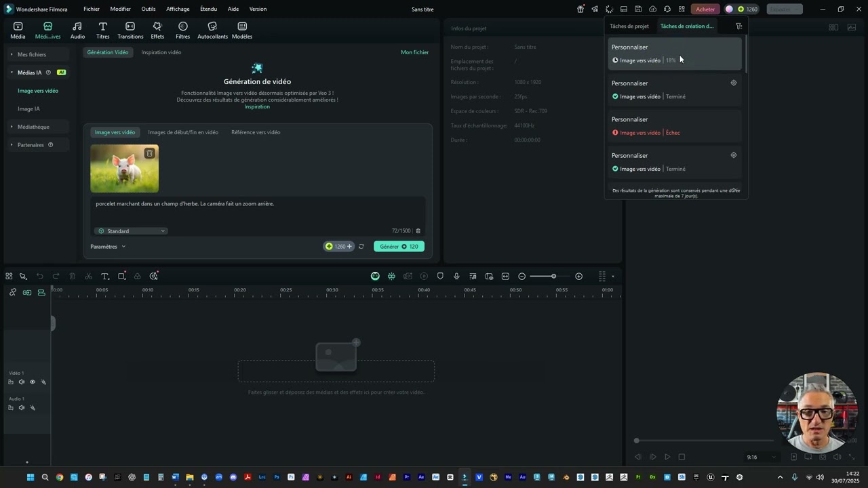This screenshot has height=488, width=868.
Task: Expand the Paramètres options
Action: tap(108, 247)
